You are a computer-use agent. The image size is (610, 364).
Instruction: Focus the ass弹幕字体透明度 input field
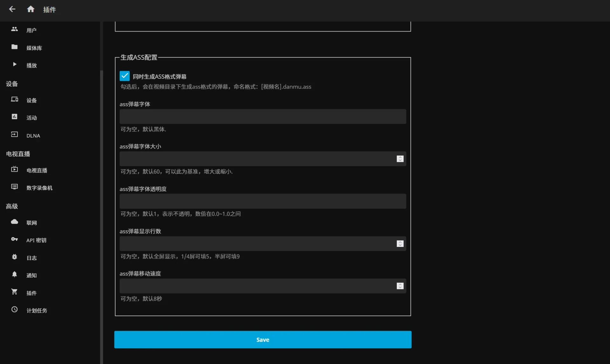(262, 201)
